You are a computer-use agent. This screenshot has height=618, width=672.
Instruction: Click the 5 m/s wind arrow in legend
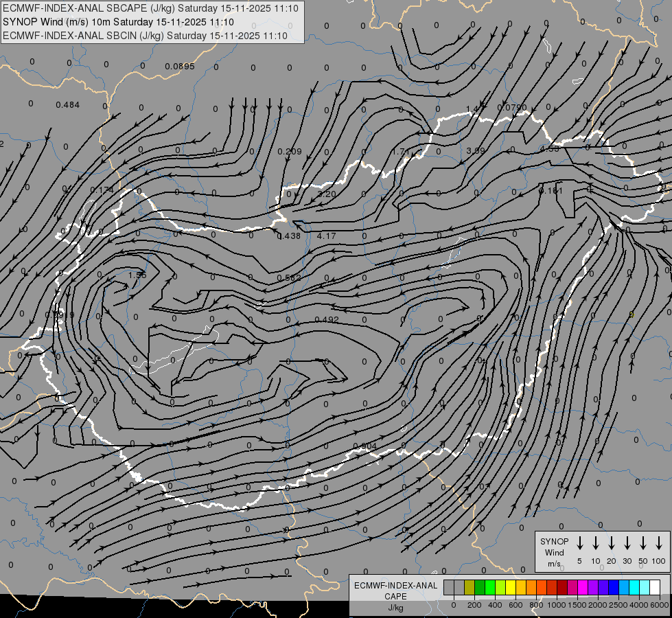point(580,542)
